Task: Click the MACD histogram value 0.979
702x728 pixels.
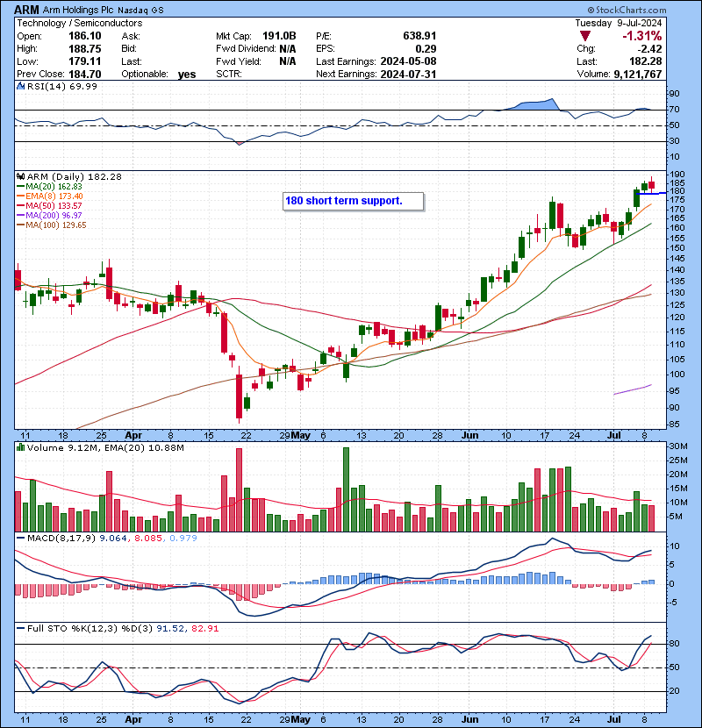Action: coord(183,538)
